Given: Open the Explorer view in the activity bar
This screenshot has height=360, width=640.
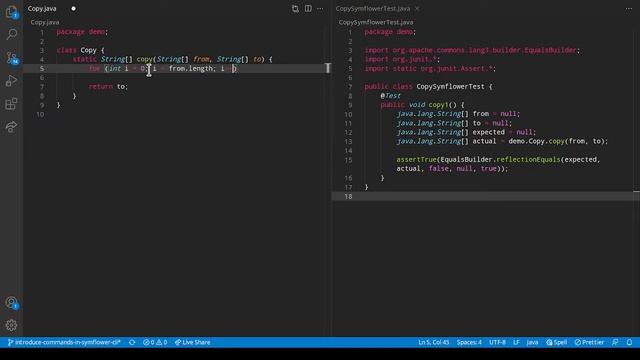Looking at the screenshot, I should (11, 12).
